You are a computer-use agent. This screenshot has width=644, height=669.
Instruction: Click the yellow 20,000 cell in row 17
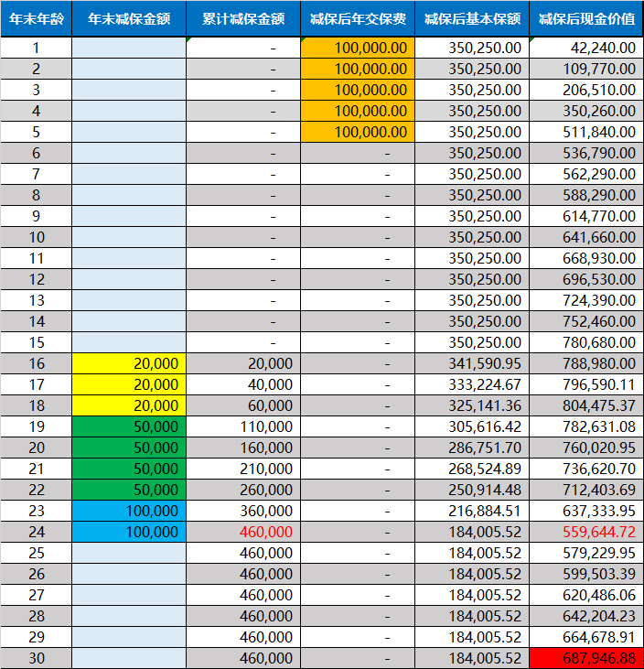(129, 384)
